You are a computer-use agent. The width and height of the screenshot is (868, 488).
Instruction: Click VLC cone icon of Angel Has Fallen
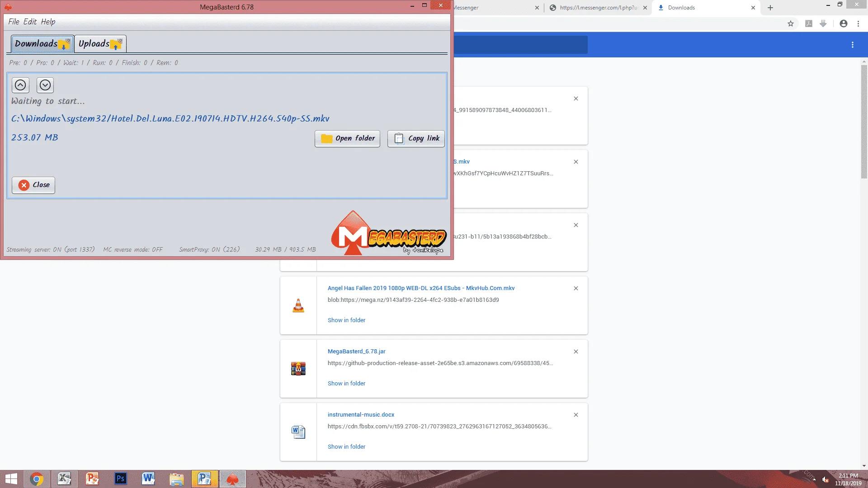(298, 306)
